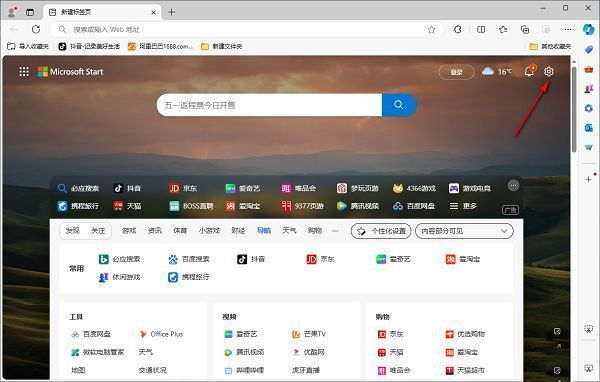
Task: Open the 抖音-记录美好生活 bookmark
Action: [x=89, y=46]
